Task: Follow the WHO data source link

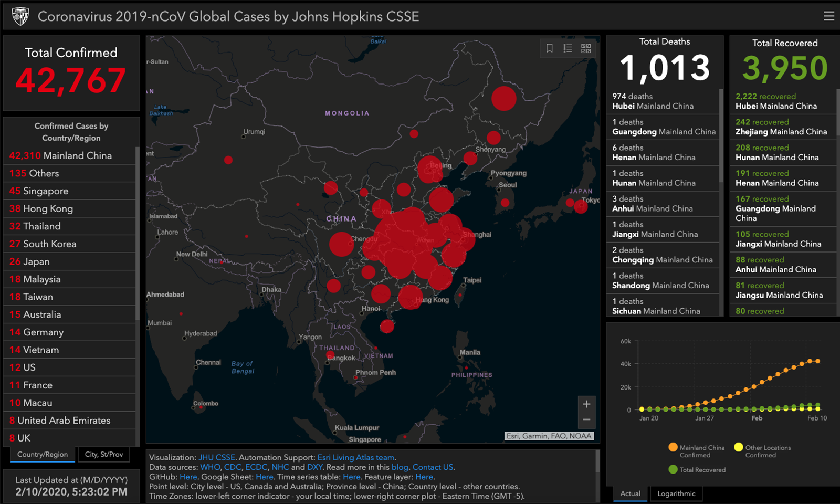Action: coord(210,467)
